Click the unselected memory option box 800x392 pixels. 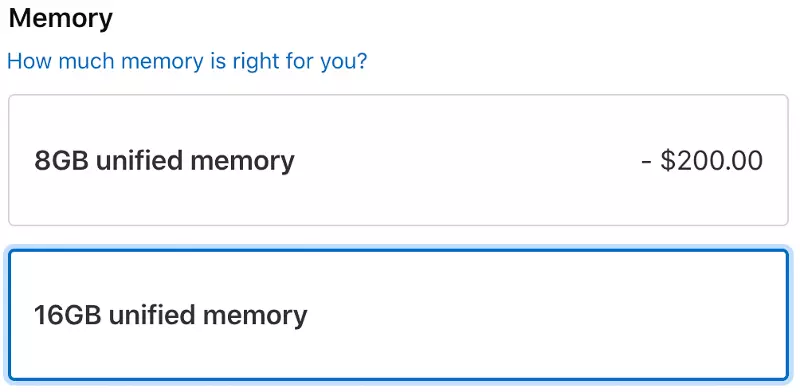[x=398, y=160]
